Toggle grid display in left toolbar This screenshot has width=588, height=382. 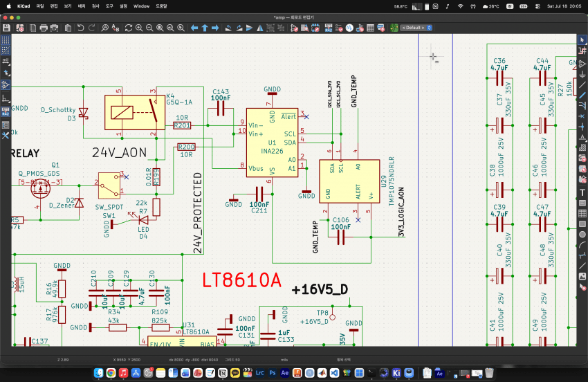click(x=6, y=39)
